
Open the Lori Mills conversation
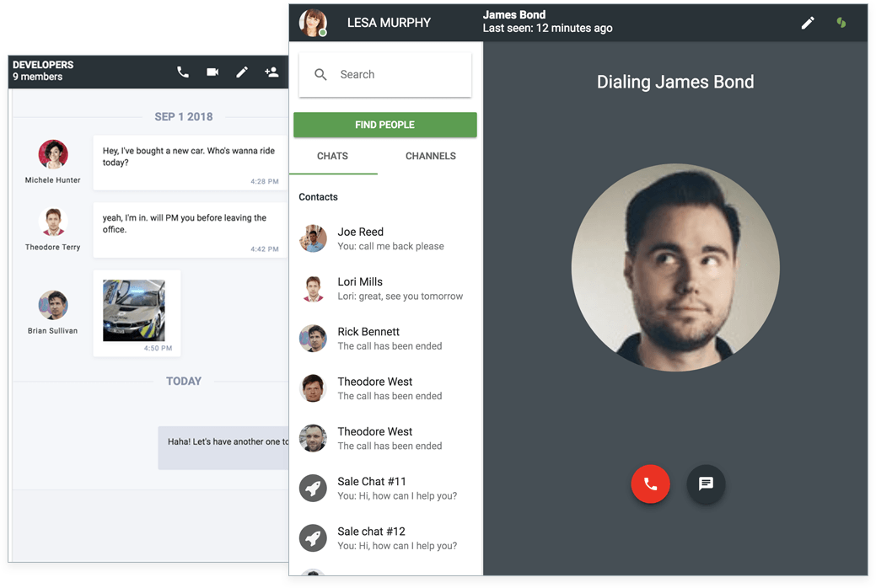385,289
